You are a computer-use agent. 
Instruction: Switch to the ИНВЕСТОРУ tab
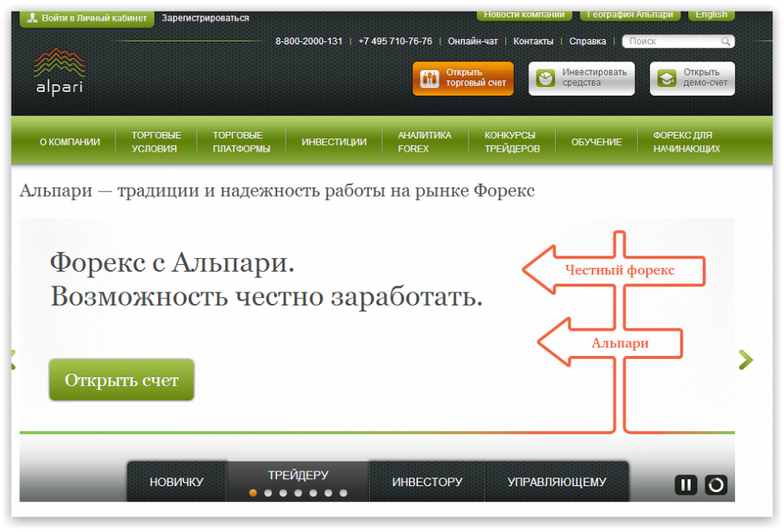point(427,481)
